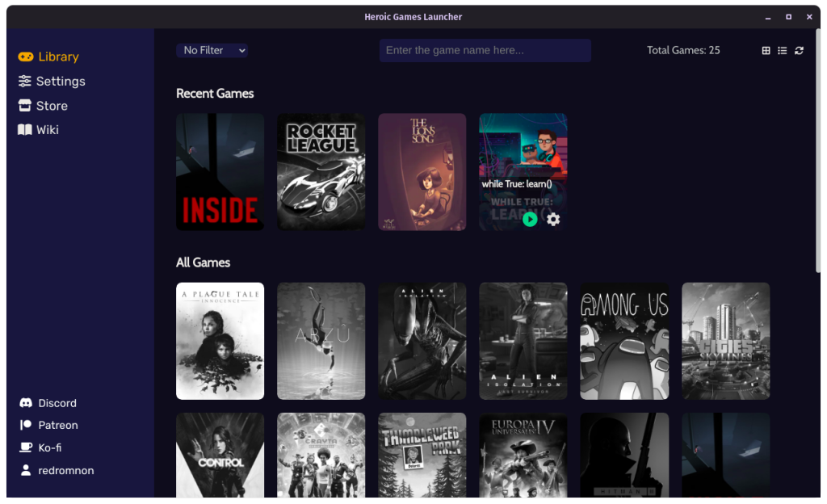827x504 pixels.
Task: Open settings gear on while True: learn() card
Action: tap(552, 219)
